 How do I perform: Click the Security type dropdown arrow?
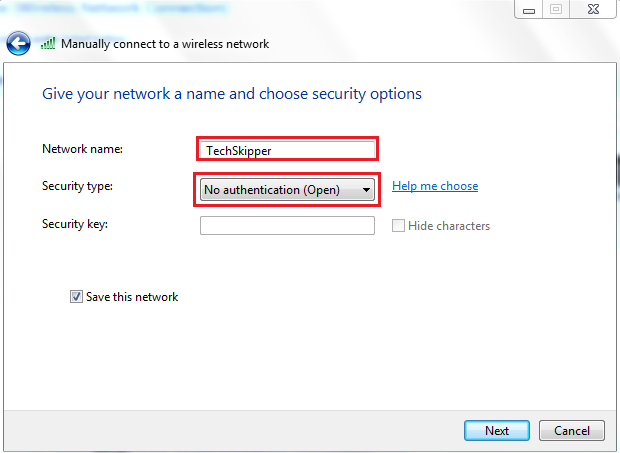click(367, 190)
